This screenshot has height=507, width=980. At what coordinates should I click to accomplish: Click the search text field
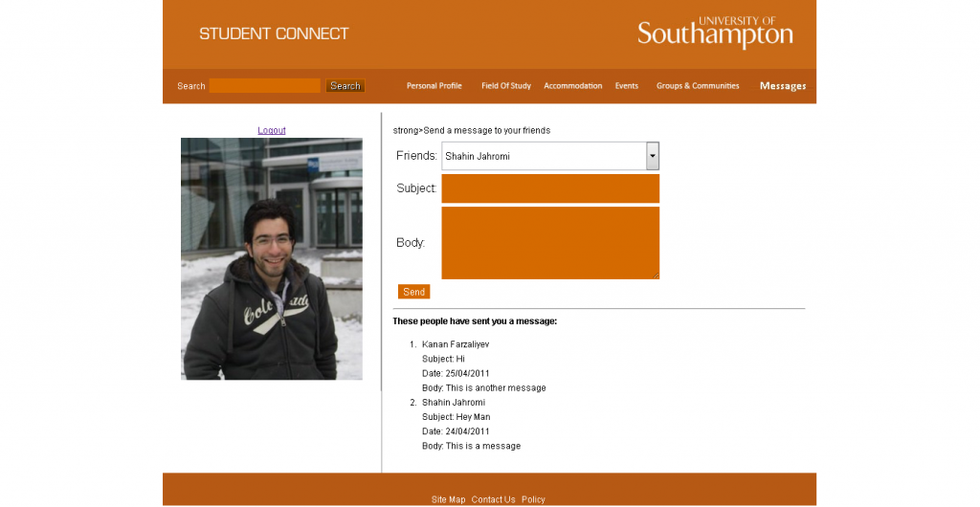coord(265,86)
